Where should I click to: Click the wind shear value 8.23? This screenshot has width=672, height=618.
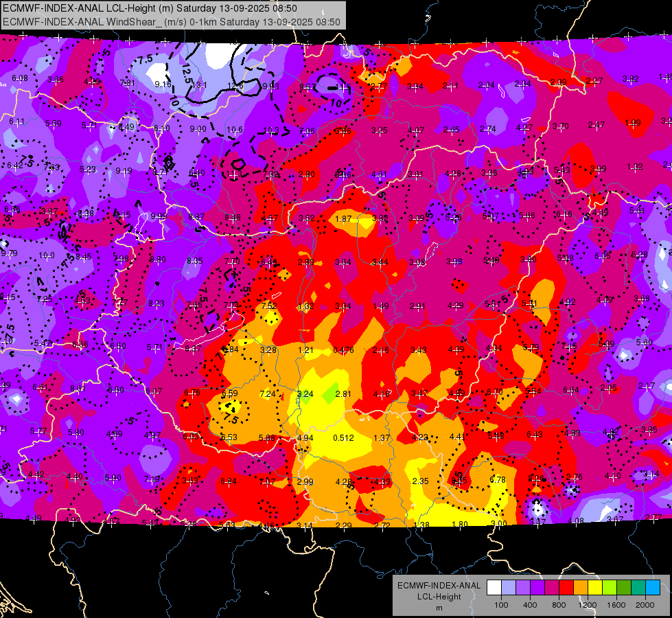[157, 304]
